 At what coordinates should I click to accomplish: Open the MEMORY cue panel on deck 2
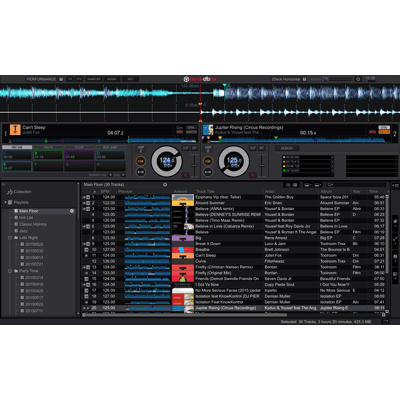click(x=287, y=148)
